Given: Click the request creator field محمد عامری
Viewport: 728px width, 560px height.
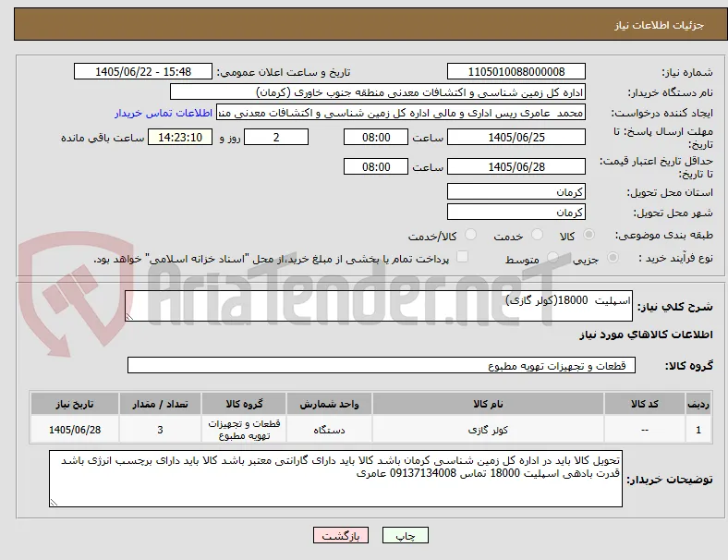Looking at the screenshot, I should click(401, 113).
